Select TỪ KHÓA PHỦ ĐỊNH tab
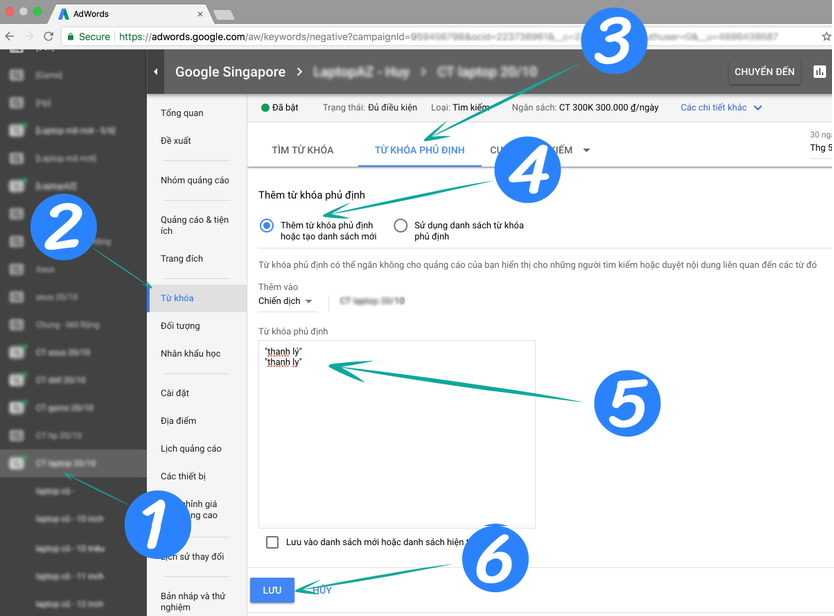Image resolution: width=834 pixels, height=616 pixels. (x=420, y=150)
